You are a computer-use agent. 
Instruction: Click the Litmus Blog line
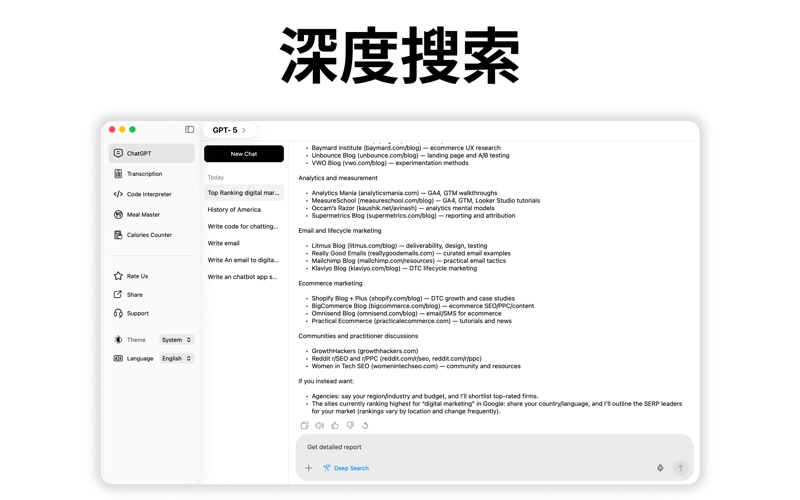[x=399, y=246]
